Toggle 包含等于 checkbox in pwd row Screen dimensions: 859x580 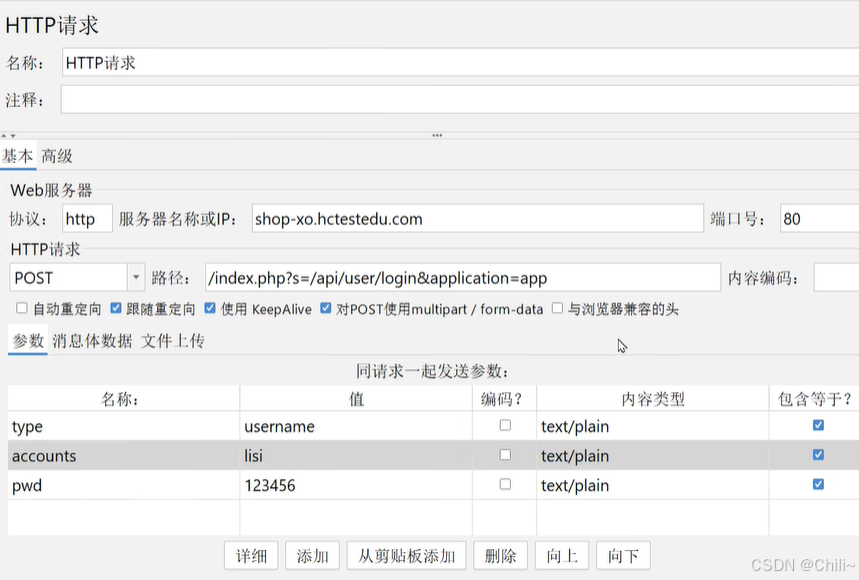[x=818, y=484]
